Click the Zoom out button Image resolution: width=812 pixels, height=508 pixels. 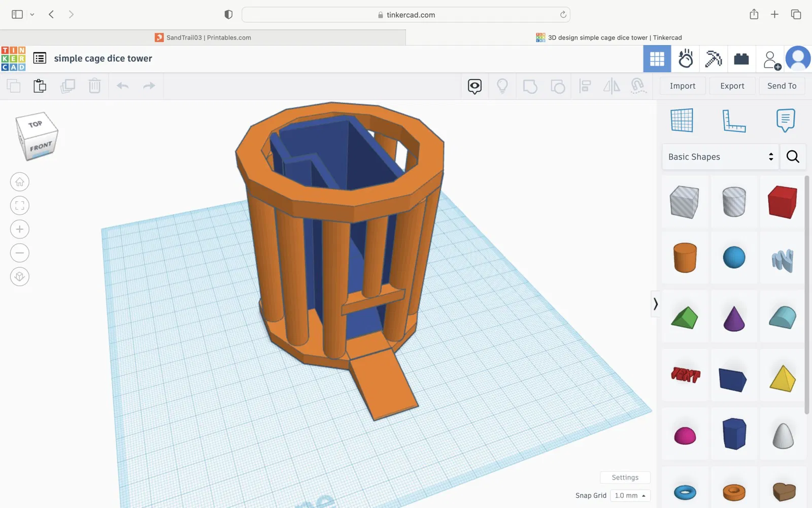20,253
